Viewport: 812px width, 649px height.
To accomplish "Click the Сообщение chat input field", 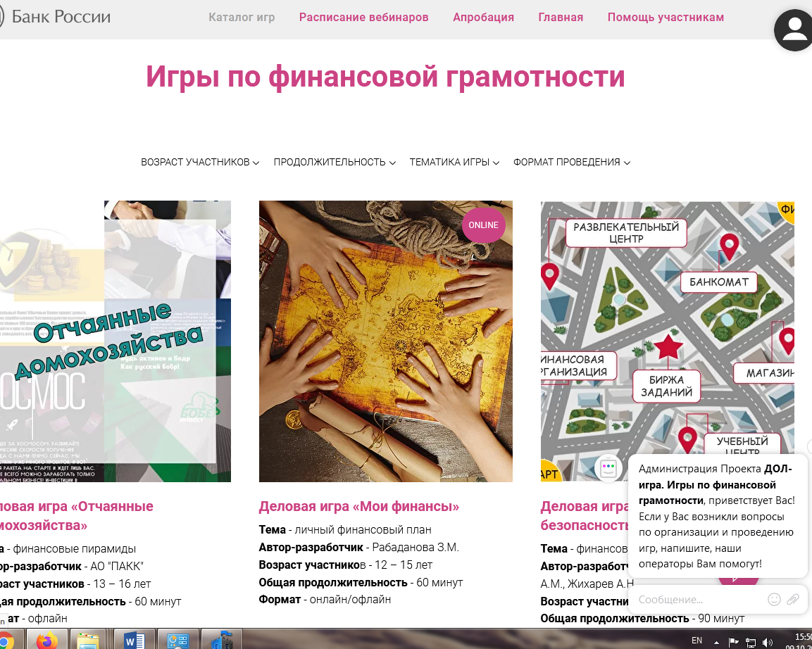I will point(699,599).
